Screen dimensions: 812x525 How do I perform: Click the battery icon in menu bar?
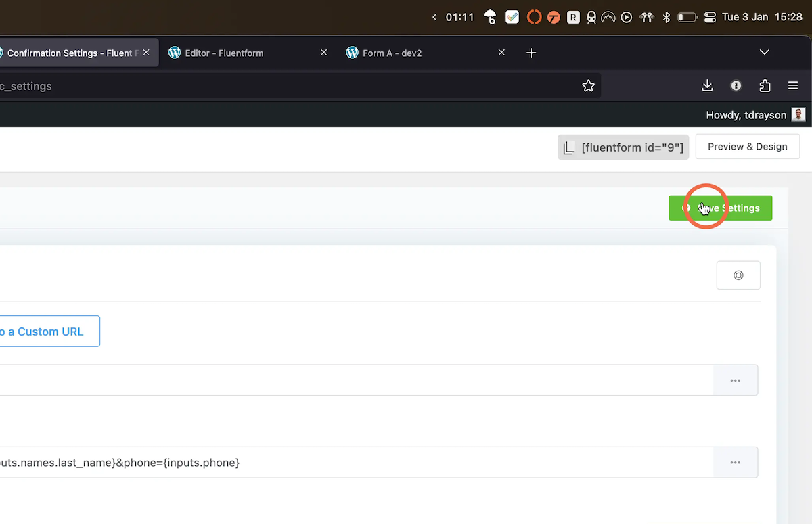(x=687, y=17)
